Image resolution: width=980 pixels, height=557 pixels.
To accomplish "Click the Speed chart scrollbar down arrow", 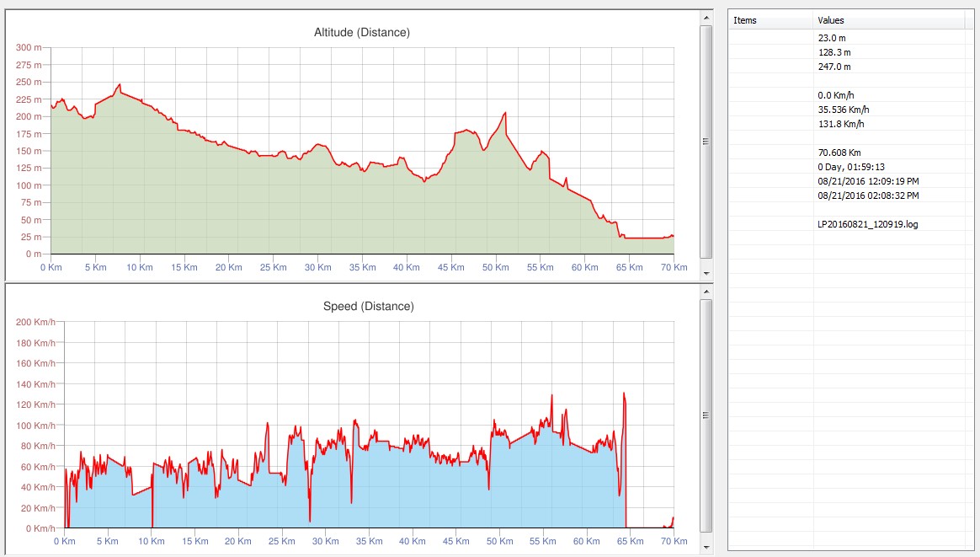I will (706, 546).
